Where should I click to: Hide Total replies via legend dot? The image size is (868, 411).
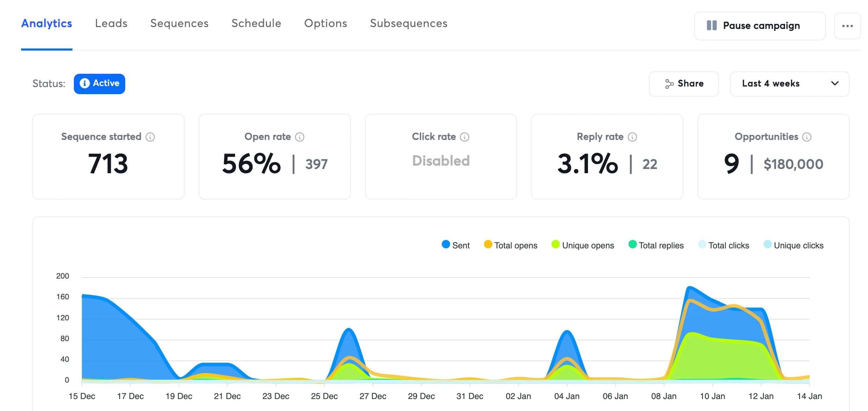pos(632,244)
